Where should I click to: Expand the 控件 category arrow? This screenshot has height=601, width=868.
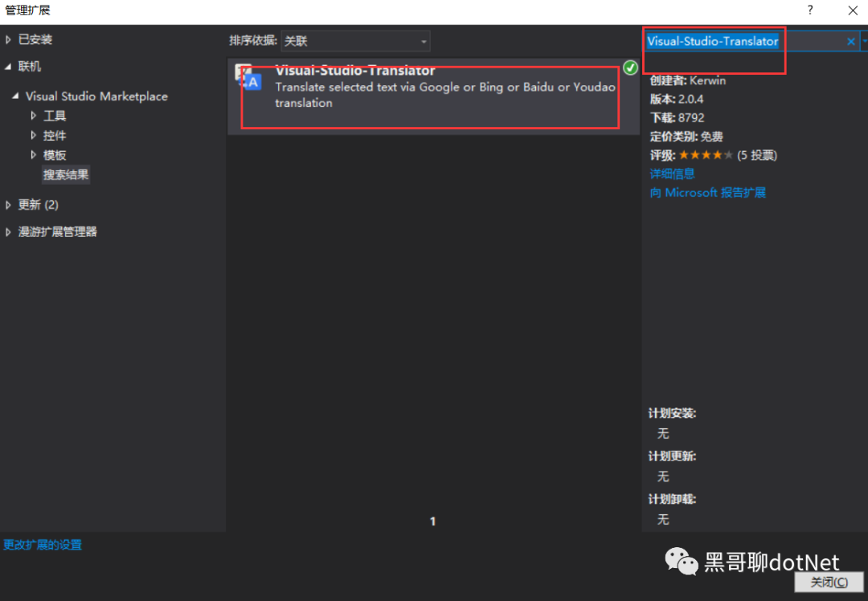click(x=34, y=135)
